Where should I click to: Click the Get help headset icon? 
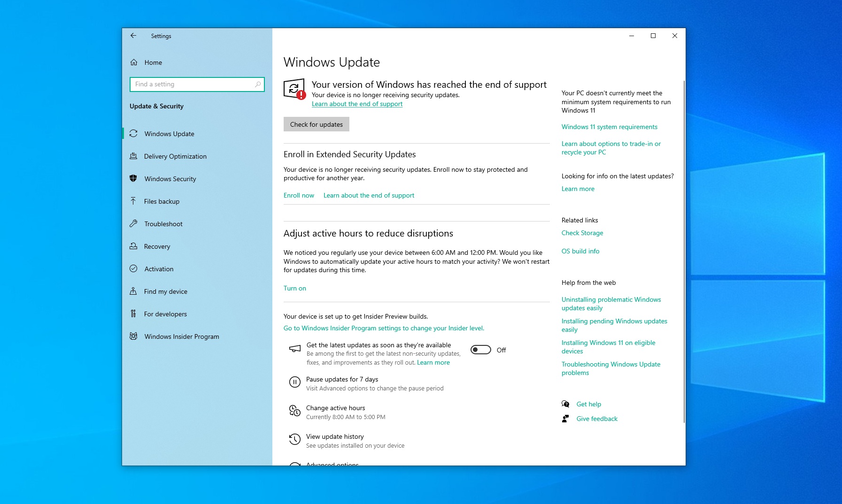(x=565, y=404)
